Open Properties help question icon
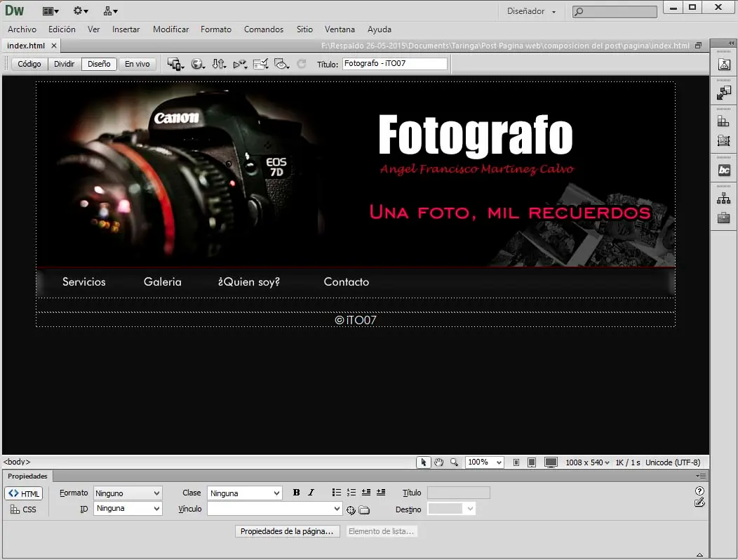Screen dimensions: 738x560 pyautogui.click(x=700, y=491)
